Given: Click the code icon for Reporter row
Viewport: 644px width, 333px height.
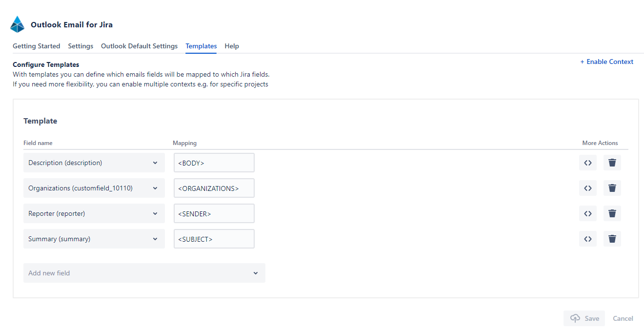Looking at the screenshot, I should pyautogui.click(x=588, y=213).
